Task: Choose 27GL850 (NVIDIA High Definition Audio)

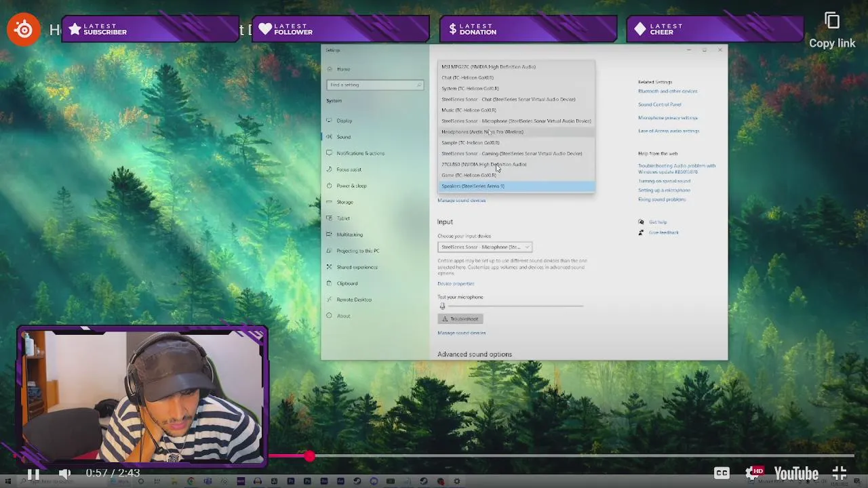Action: click(x=516, y=164)
